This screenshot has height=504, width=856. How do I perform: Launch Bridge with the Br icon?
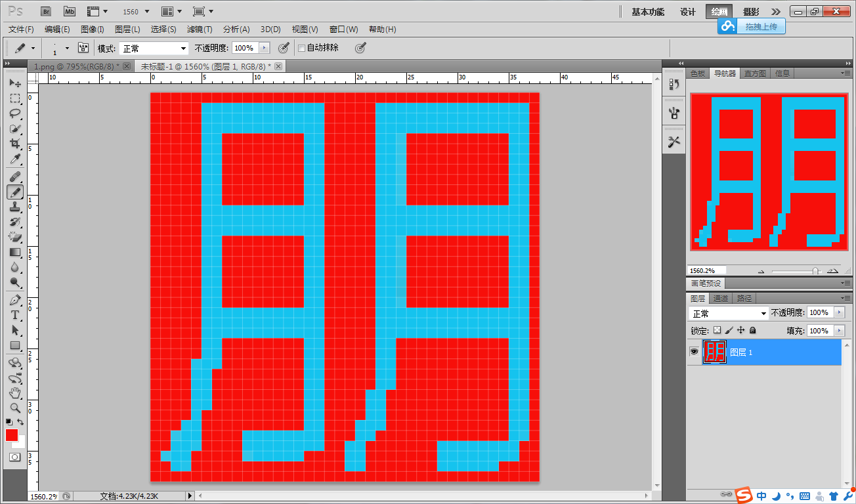click(46, 11)
